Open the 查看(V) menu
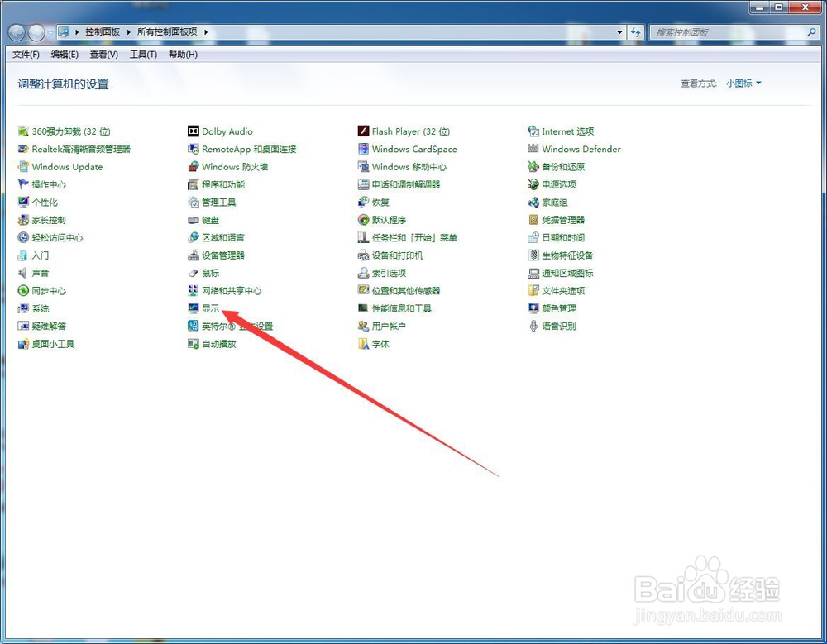 click(103, 55)
